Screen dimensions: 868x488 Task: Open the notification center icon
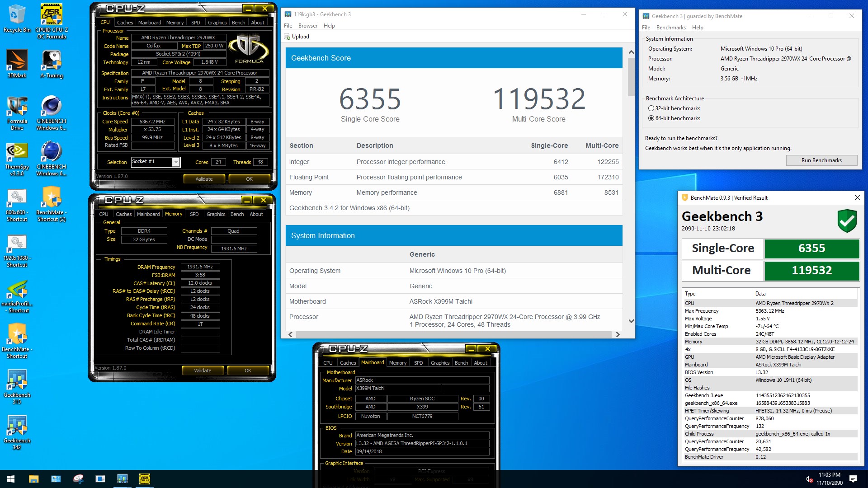point(853,479)
